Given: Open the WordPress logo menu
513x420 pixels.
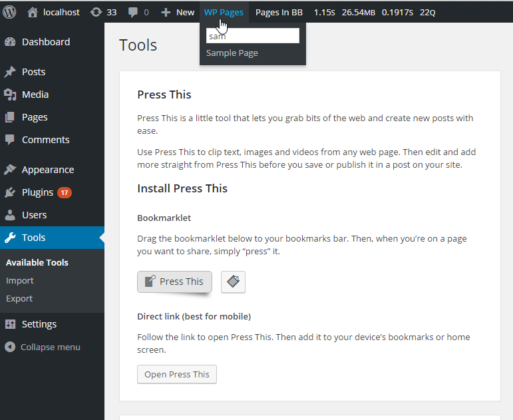Looking at the screenshot, I should pyautogui.click(x=9, y=12).
